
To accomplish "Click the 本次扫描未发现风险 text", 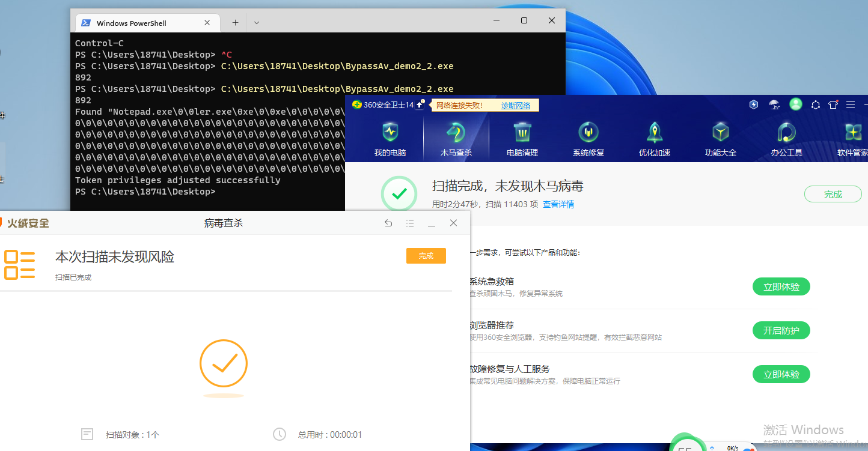I will click(x=115, y=256).
